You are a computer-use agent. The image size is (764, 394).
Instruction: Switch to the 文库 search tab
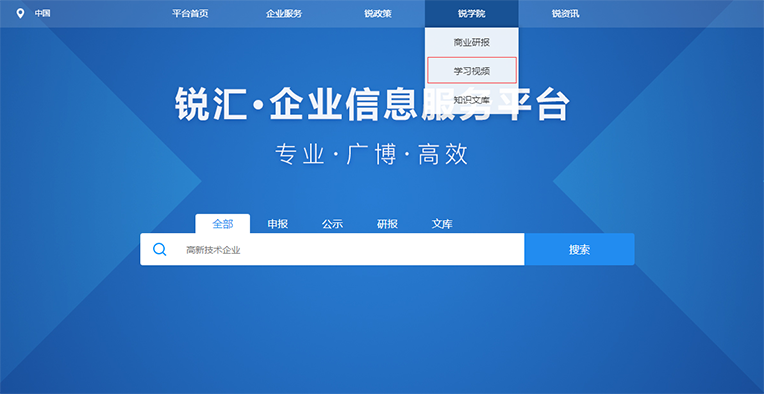point(442,224)
